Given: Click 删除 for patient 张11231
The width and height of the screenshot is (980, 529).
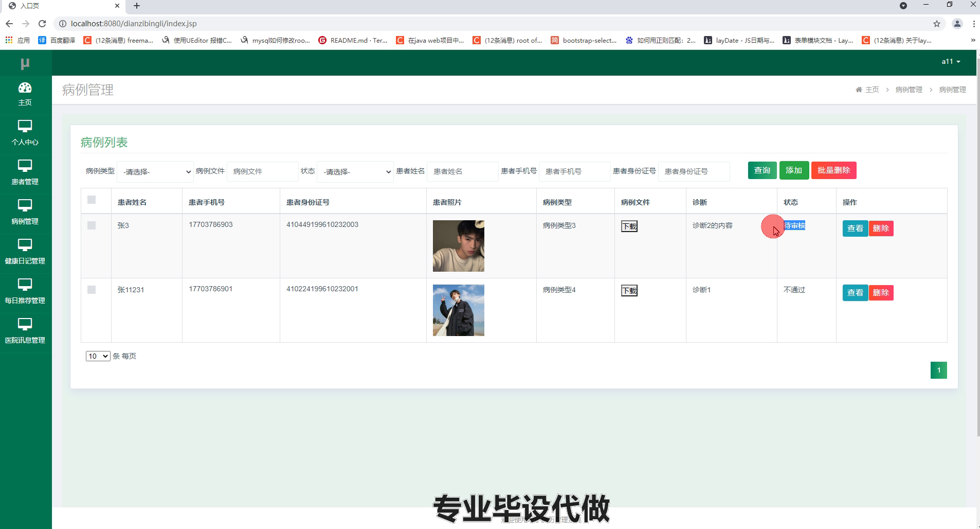Looking at the screenshot, I should [881, 293].
